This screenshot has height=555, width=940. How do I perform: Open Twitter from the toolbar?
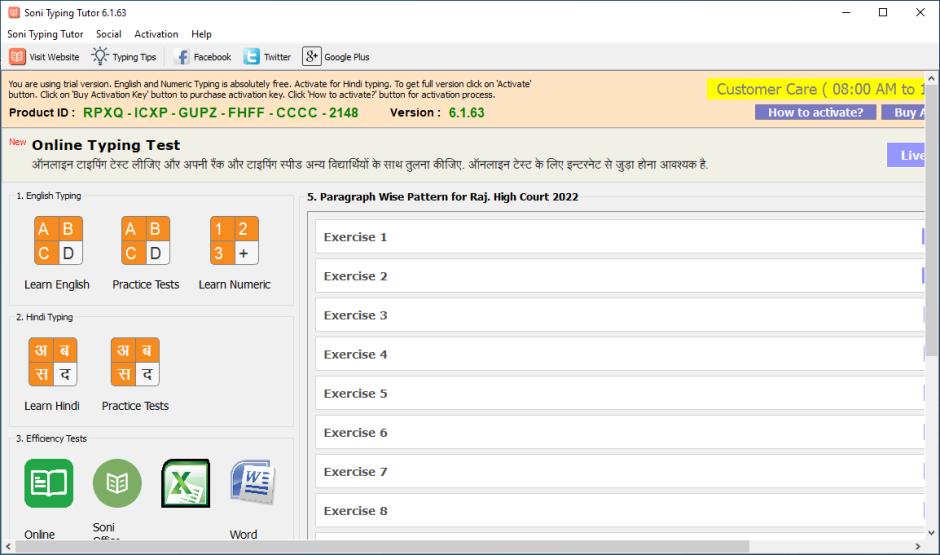pos(268,57)
